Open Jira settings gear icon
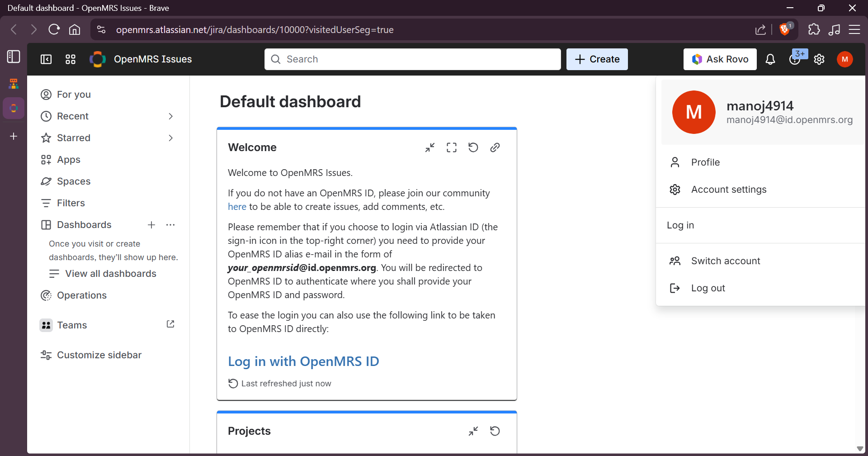The width and height of the screenshot is (868, 456). 819,59
